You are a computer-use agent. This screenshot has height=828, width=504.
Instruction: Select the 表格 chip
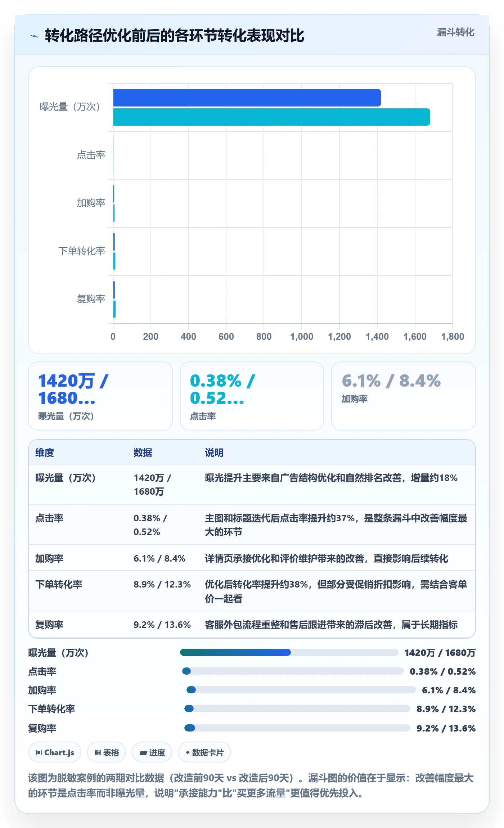point(107,752)
